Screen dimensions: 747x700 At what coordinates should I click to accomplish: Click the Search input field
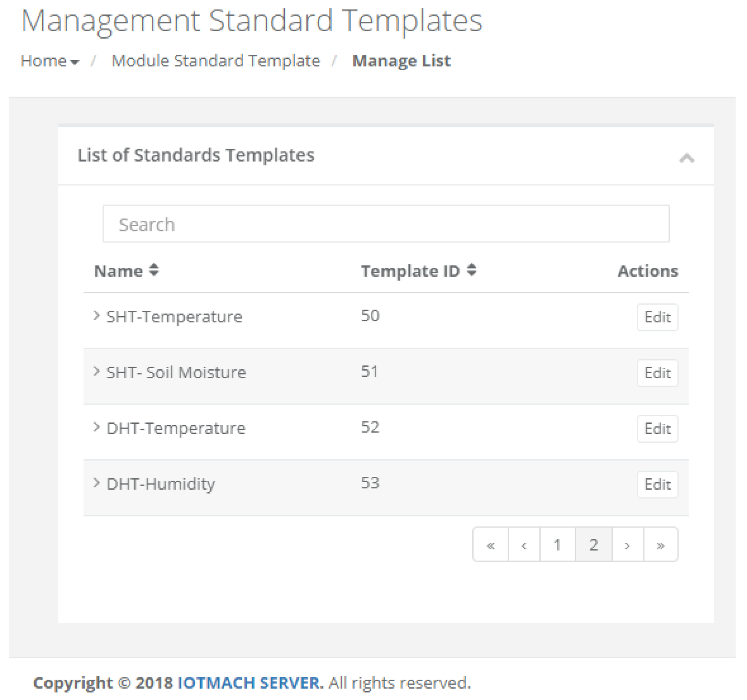click(385, 224)
